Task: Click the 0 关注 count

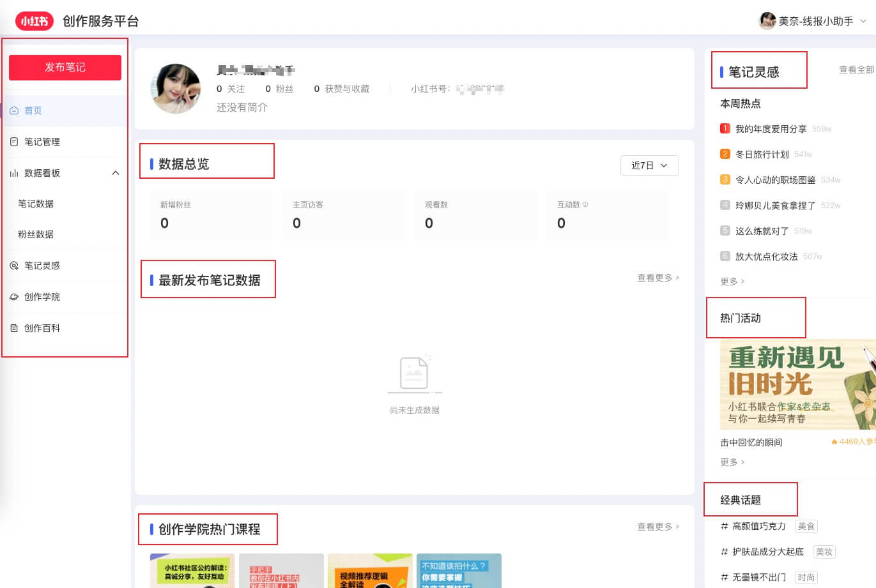Action: [231, 89]
